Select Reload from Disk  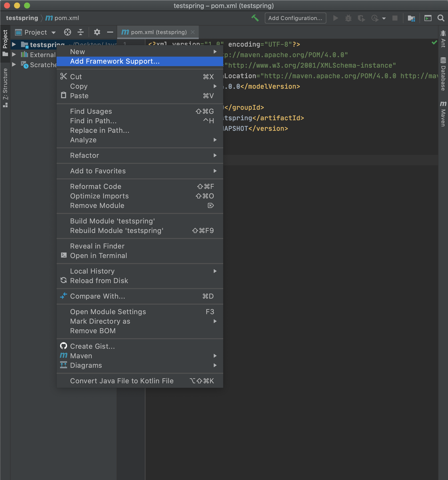click(x=140, y=281)
